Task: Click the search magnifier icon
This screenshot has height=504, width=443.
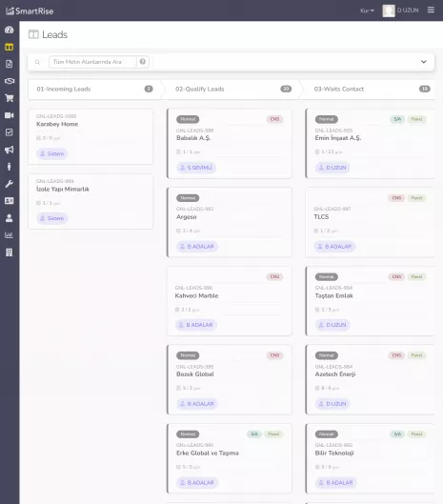Action: tap(37, 62)
